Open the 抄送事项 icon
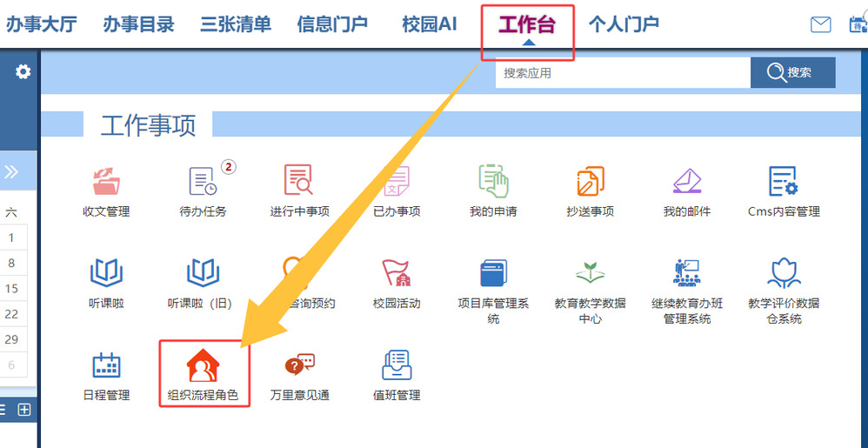868x448 pixels. click(x=590, y=182)
